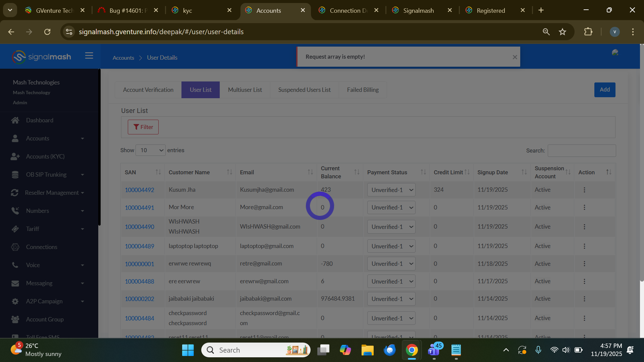Click the Connections globe icon in sidebar
The height and width of the screenshot is (362, 644).
15,247
